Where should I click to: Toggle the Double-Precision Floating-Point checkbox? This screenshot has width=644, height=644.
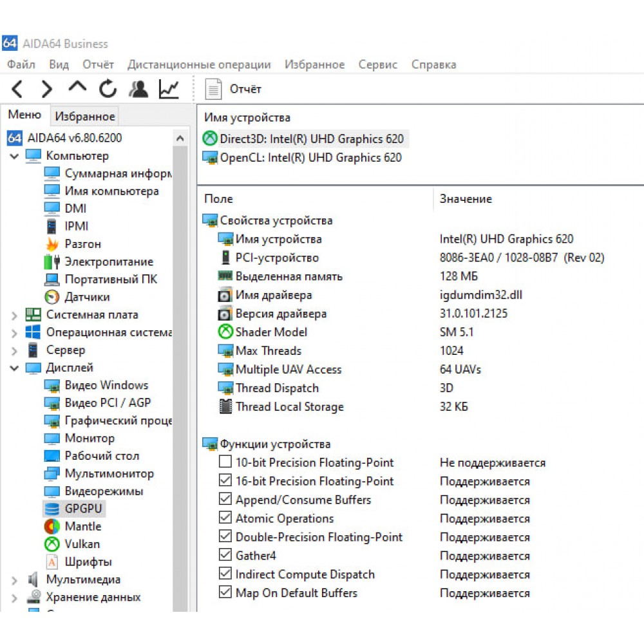(225, 536)
